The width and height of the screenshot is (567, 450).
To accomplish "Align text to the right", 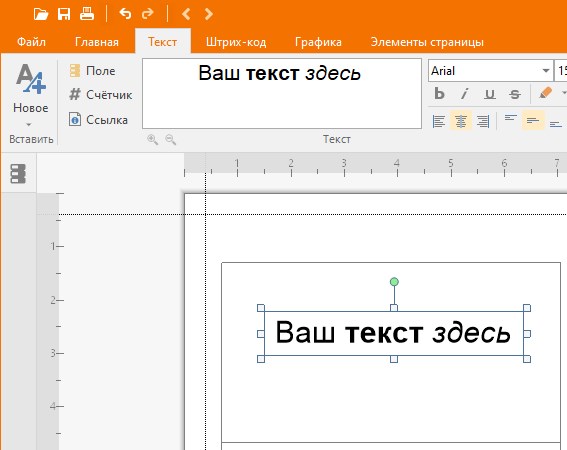I will coord(483,121).
